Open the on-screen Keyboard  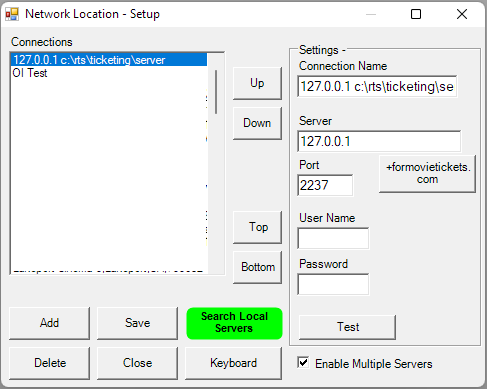233,363
